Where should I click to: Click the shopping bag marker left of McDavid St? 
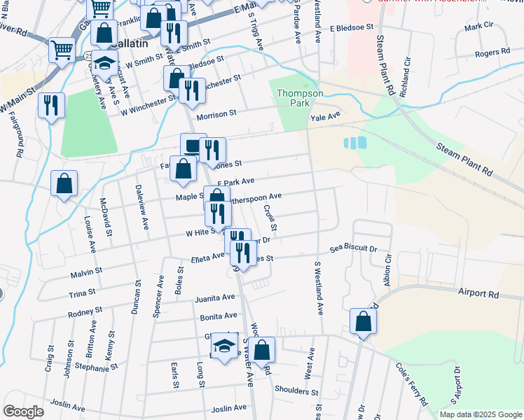point(64,184)
